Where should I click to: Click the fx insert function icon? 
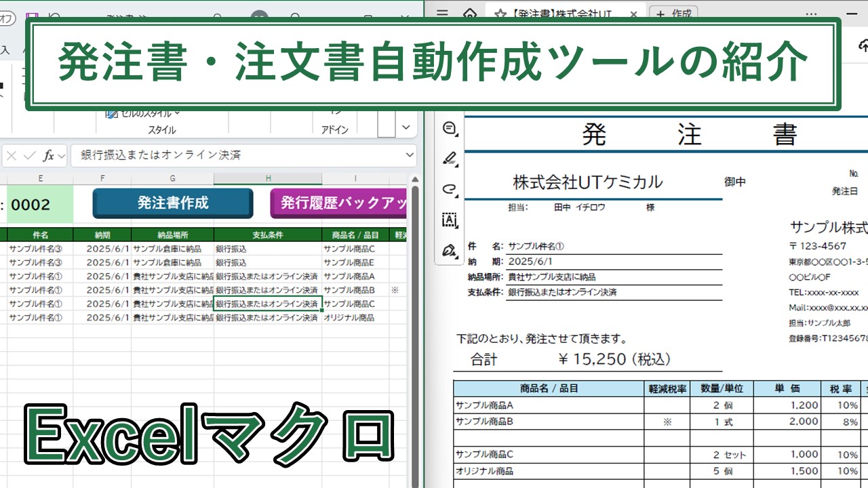point(48,154)
